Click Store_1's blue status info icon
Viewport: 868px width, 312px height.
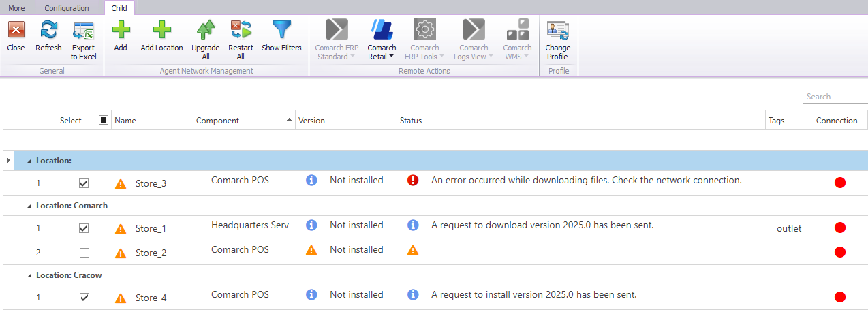click(x=412, y=225)
